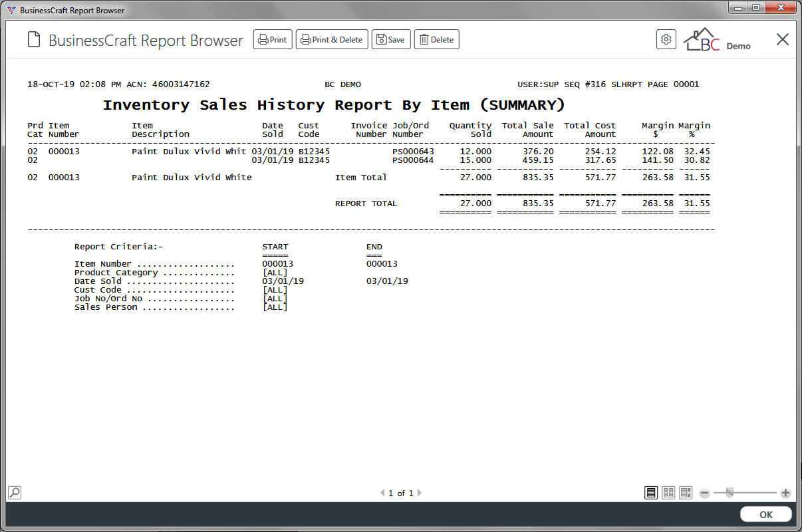Click quantity sold 15.000
The image size is (802, 532).
pos(476,160)
